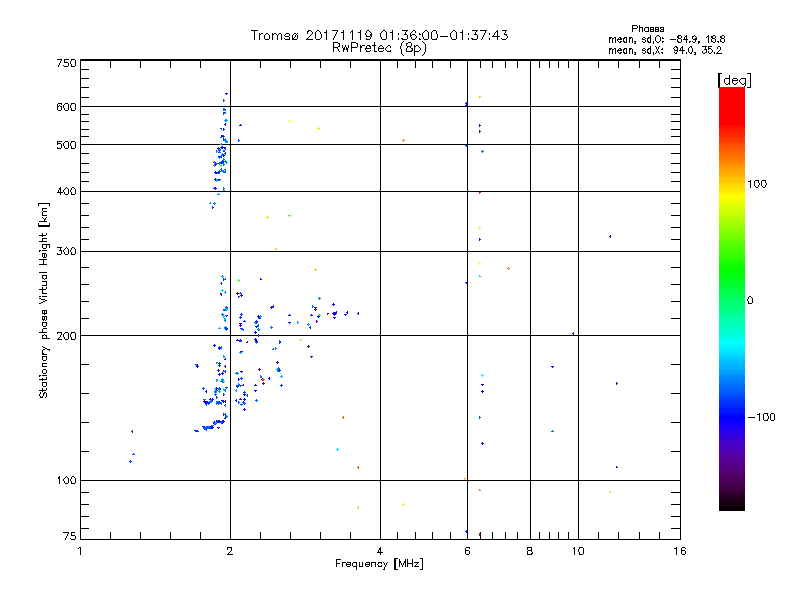Click the y-axis tick label "500"
The height and width of the screenshot is (600, 800).
tap(66, 145)
